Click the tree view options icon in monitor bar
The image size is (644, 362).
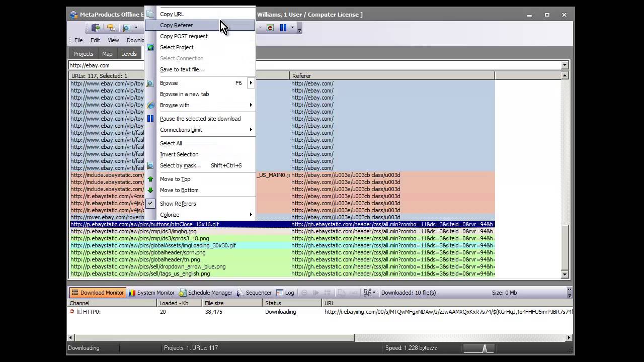(367, 293)
